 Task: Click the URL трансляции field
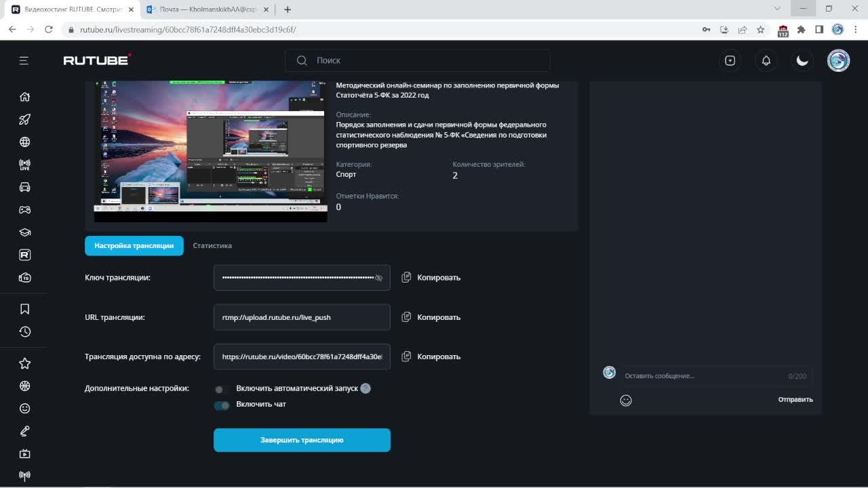pos(302,317)
